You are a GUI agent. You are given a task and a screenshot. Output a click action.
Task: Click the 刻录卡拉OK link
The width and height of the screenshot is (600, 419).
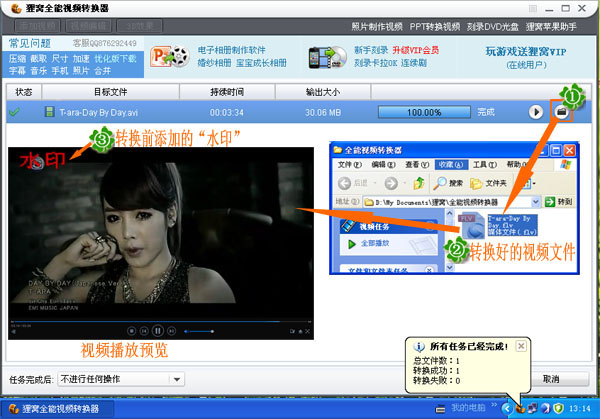pyautogui.click(x=375, y=63)
